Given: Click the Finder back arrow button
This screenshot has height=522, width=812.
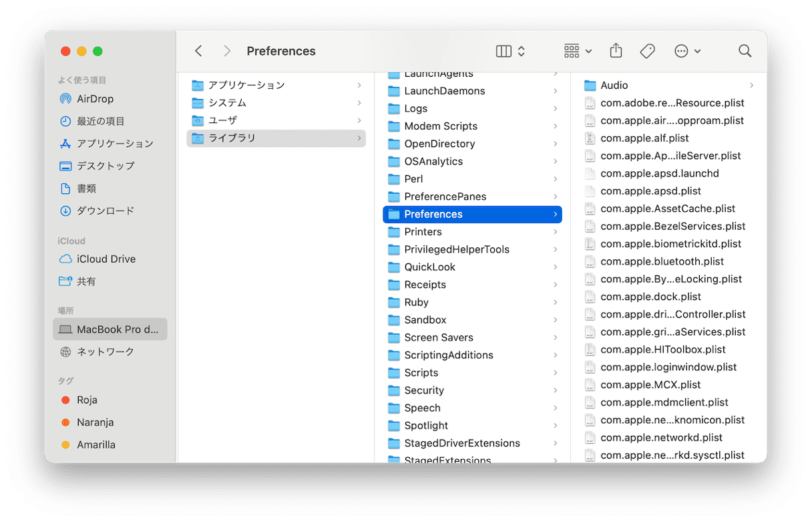Looking at the screenshot, I should tap(198, 51).
